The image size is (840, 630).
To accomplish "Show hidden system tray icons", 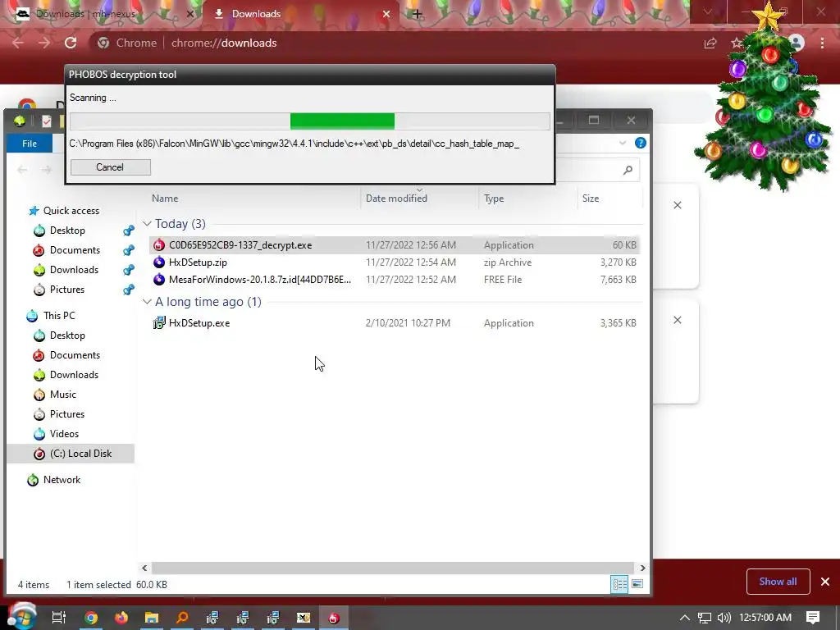I will (684, 618).
